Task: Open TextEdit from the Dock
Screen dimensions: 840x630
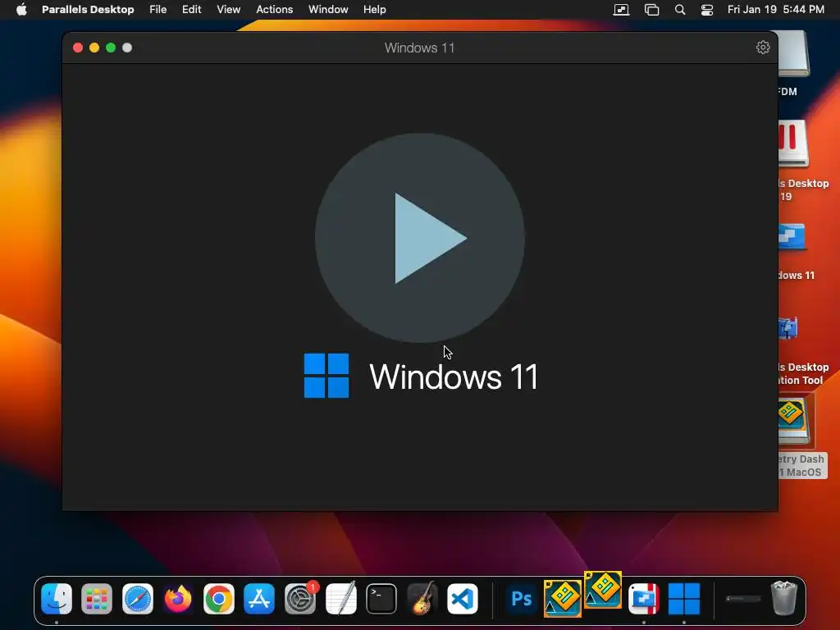Action: [340, 598]
